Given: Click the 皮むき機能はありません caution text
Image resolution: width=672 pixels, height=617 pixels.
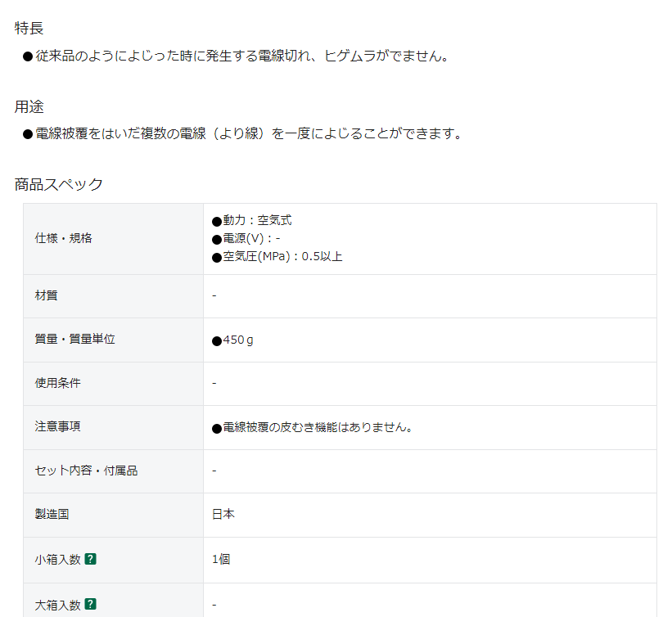Looking at the screenshot, I should (x=317, y=427).
